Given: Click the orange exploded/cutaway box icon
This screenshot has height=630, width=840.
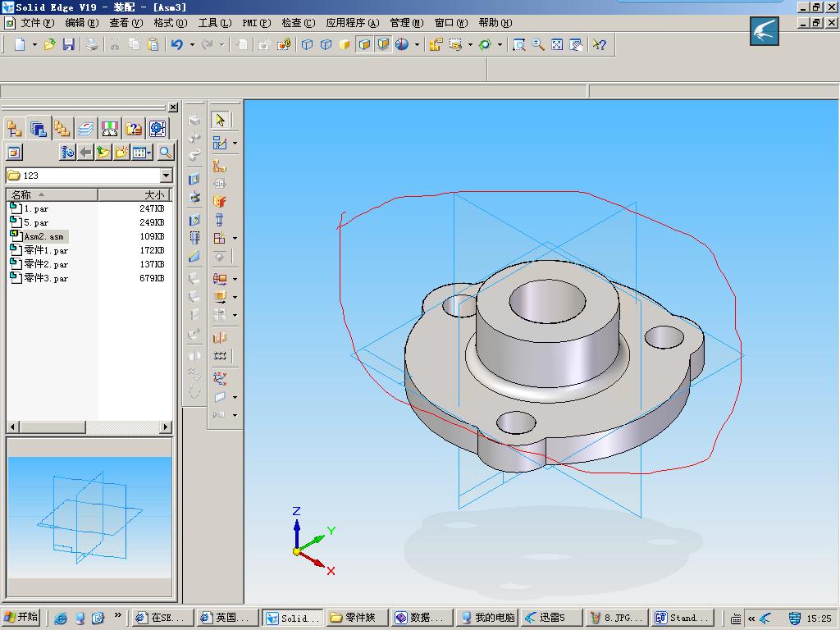Looking at the screenshot, I should tap(220, 201).
